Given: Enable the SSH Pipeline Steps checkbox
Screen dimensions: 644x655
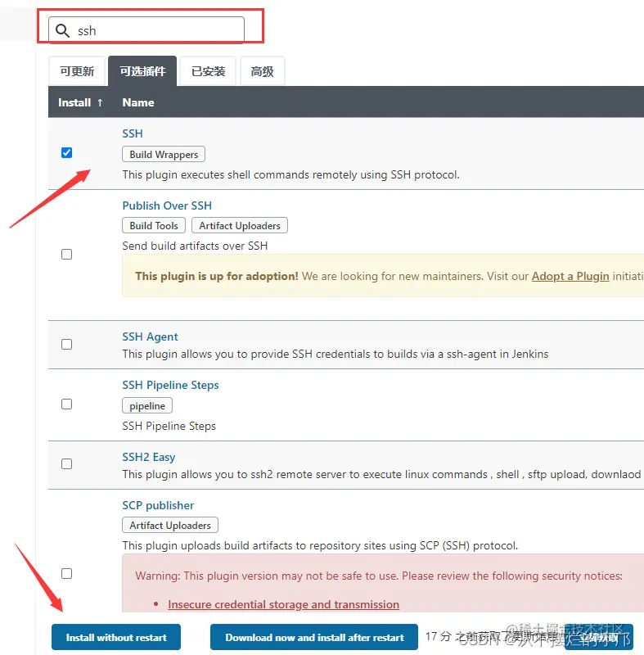Looking at the screenshot, I should coord(67,404).
